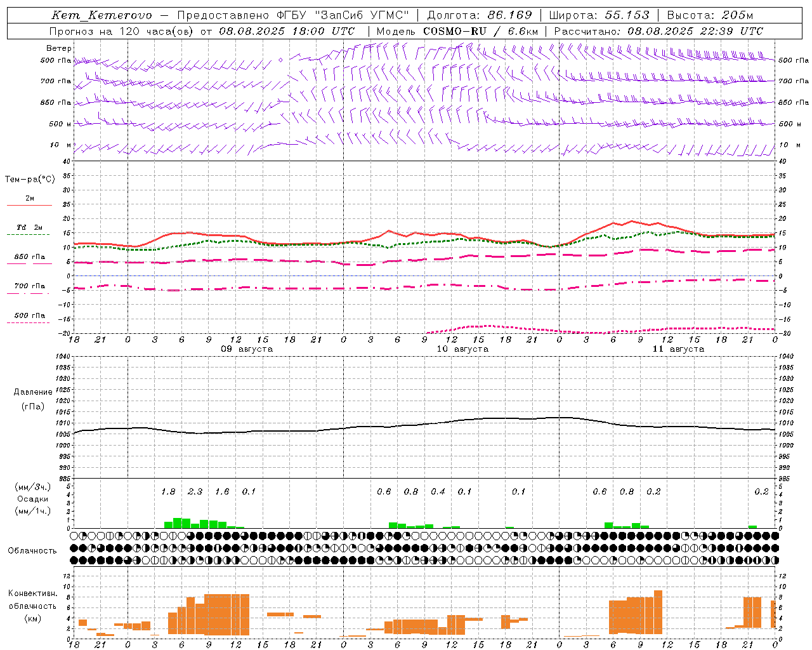This screenshot has height=650, width=812.
Task: Click the Td 2м dew point legend entry
Action: pos(30,227)
